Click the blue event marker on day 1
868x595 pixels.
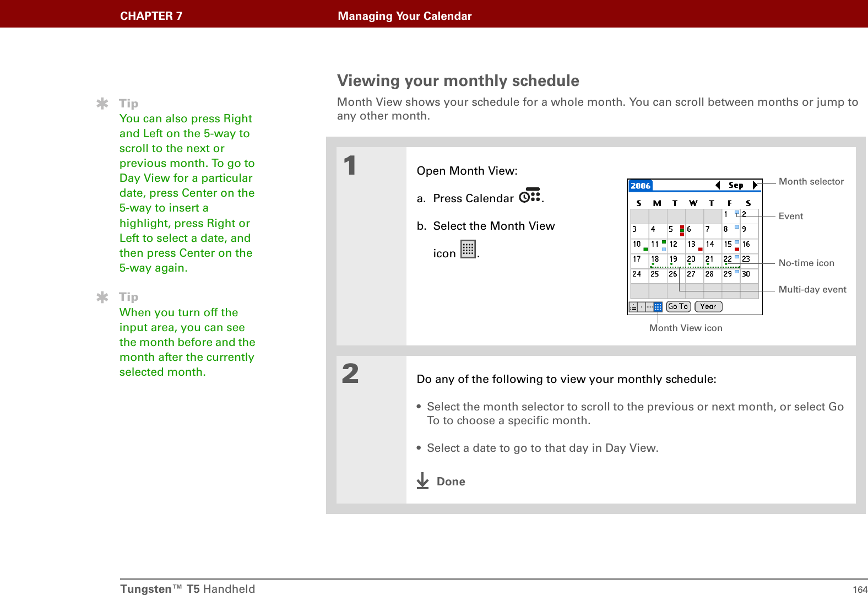click(x=737, y=212)
